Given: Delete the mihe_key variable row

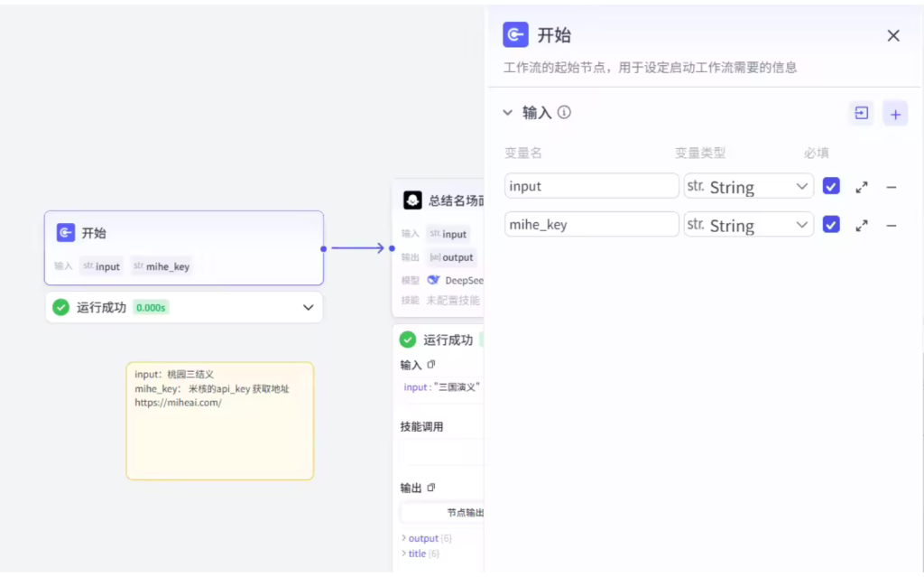Looking at the screenshot, I should (x=892, y=226).
